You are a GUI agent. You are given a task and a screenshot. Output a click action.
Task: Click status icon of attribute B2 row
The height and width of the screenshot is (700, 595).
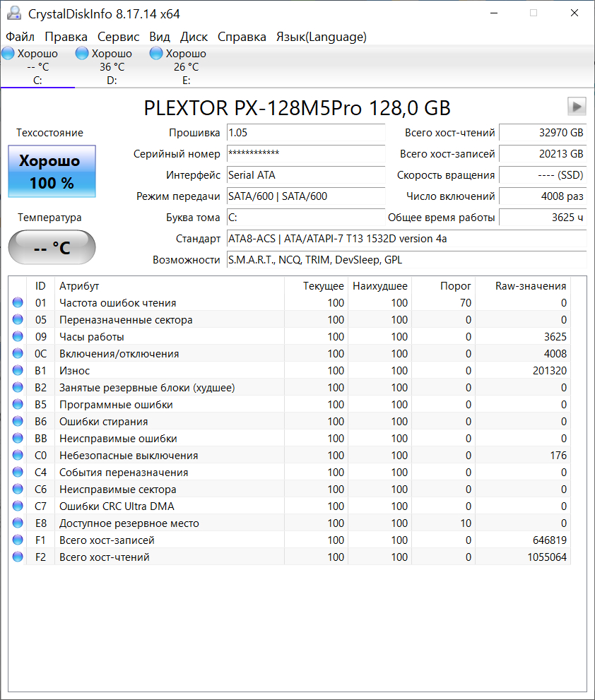point(18,387)
